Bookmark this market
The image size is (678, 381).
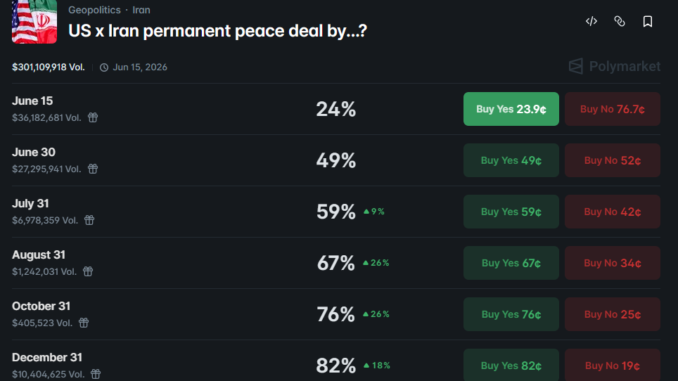pyautogui.click(x=647, y=21)
